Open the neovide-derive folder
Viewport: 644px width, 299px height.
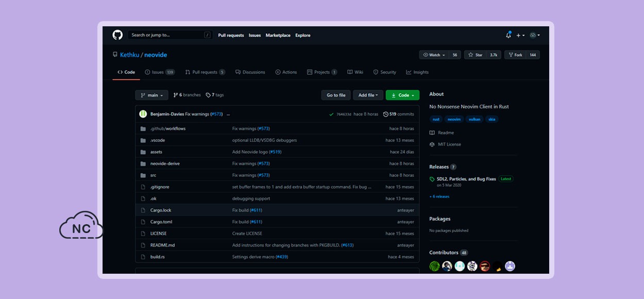tap(165, 163)
